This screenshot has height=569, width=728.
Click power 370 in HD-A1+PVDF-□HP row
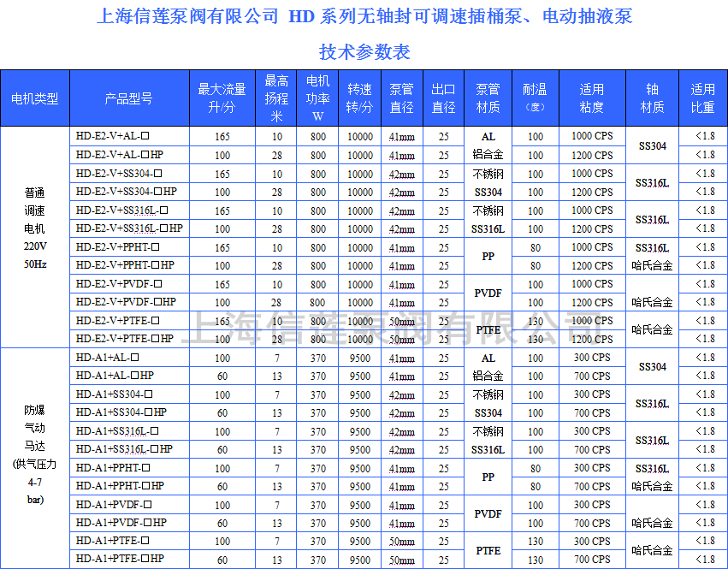click(x=318, y=523)
